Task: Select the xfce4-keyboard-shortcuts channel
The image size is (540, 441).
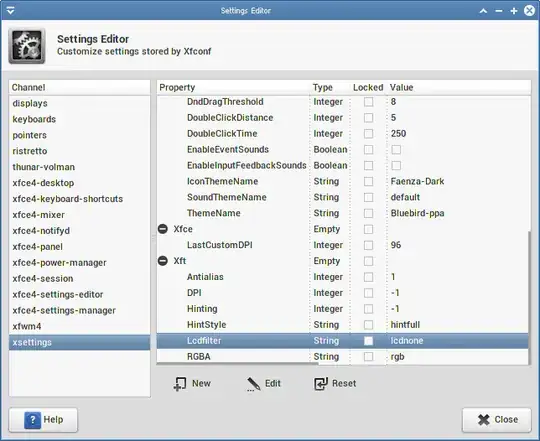Action: [80, 199]
